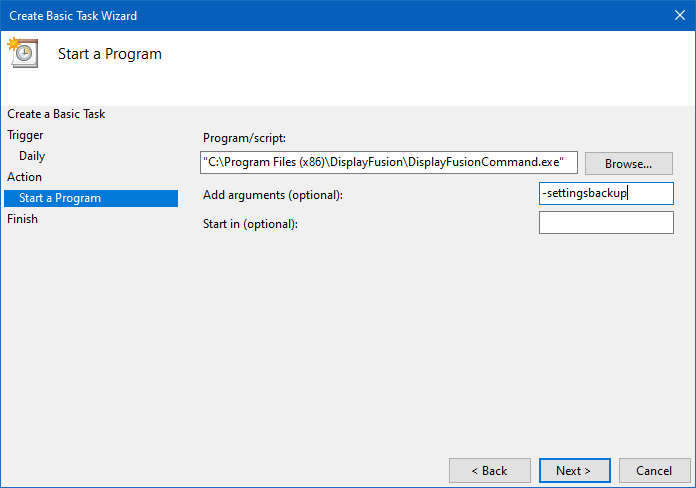Click the Create Basic Task Wizard title
Viewport: 696px width, 488px height.
73,16
